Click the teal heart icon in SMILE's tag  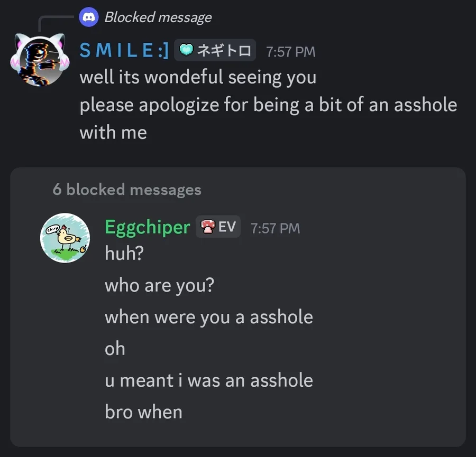187,51
